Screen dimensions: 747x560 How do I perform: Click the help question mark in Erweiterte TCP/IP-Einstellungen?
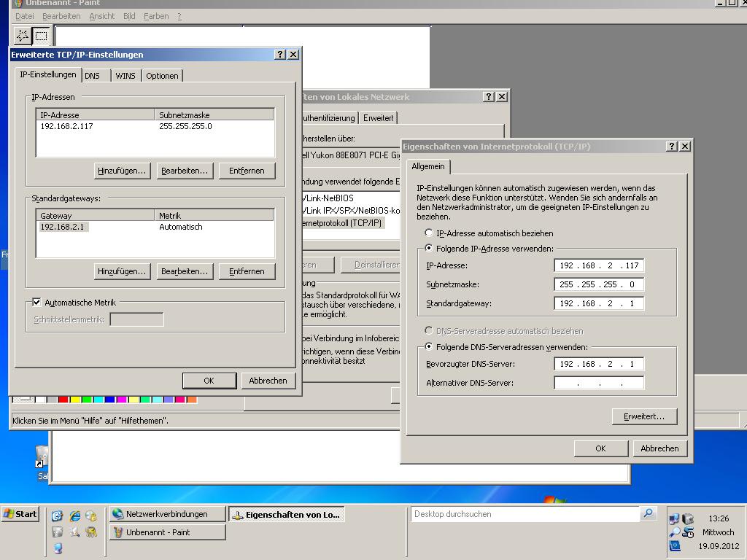tap(280, 55)
